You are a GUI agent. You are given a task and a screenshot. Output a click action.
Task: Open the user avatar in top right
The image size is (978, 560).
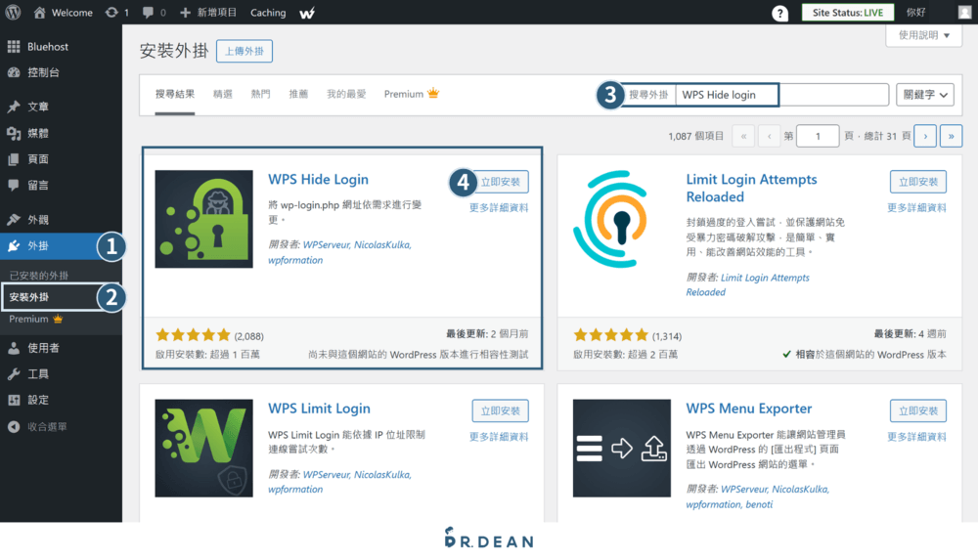click(965, 12)
